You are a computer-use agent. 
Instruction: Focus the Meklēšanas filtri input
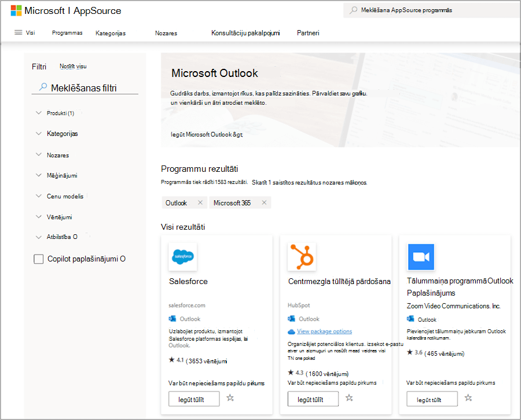click(x=85, y=88)
